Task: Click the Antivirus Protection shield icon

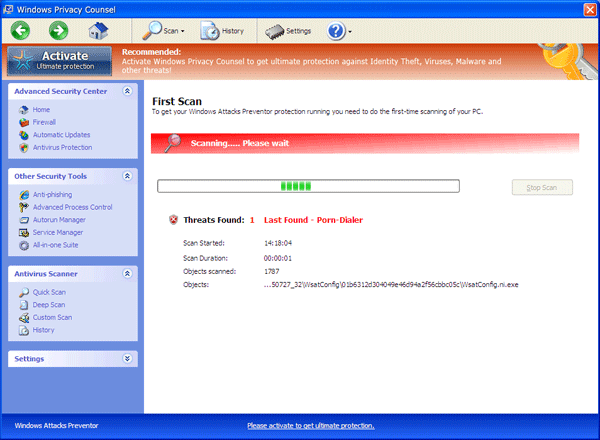Action: point(24,148)
